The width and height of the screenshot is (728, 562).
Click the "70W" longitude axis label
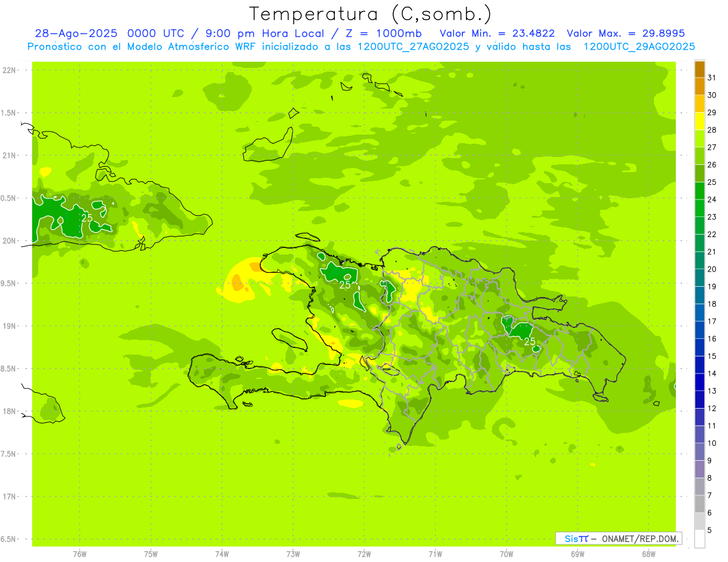(x=507, y=554)
